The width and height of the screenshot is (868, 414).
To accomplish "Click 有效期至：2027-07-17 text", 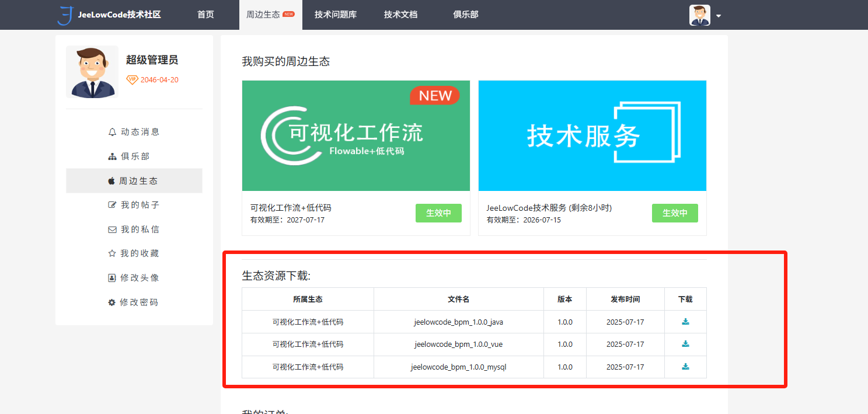I will click(x=287, y=220).
